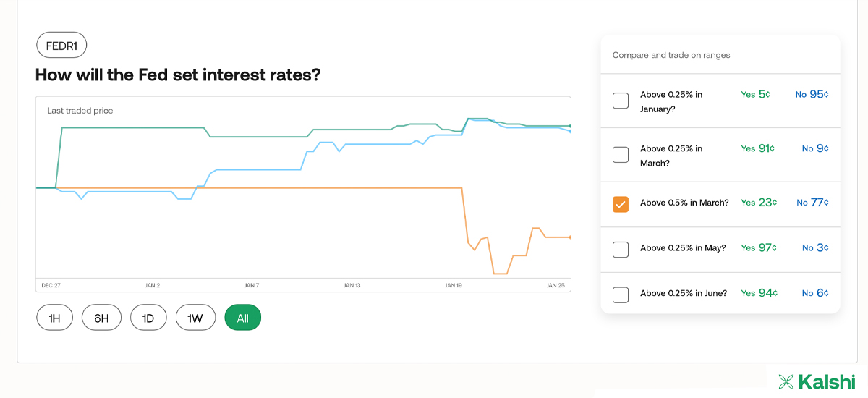Click Yes 23¢ for Above 0.5% March
This screenshot has height=398, width=868.
point(759,203)
